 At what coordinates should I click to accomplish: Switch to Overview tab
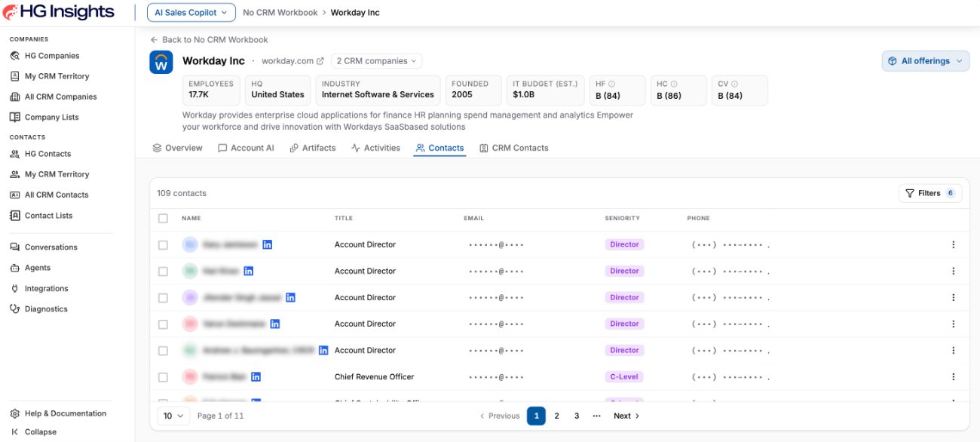point(177,148)
